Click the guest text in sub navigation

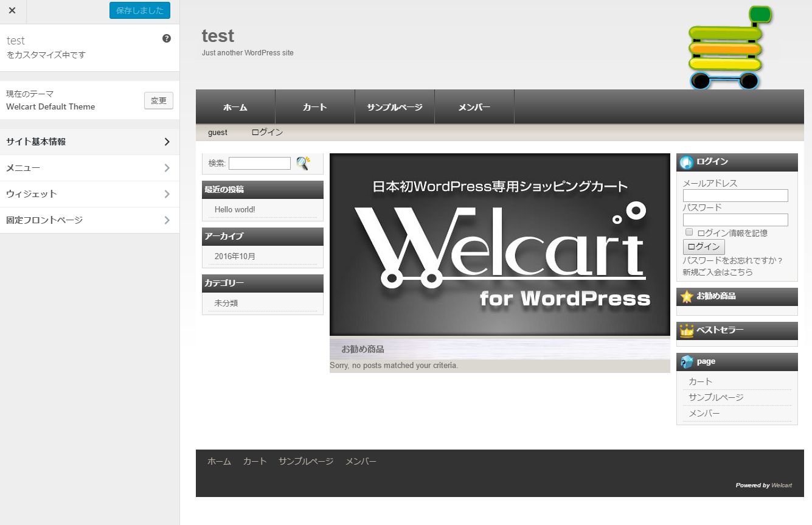coord(218,132)
